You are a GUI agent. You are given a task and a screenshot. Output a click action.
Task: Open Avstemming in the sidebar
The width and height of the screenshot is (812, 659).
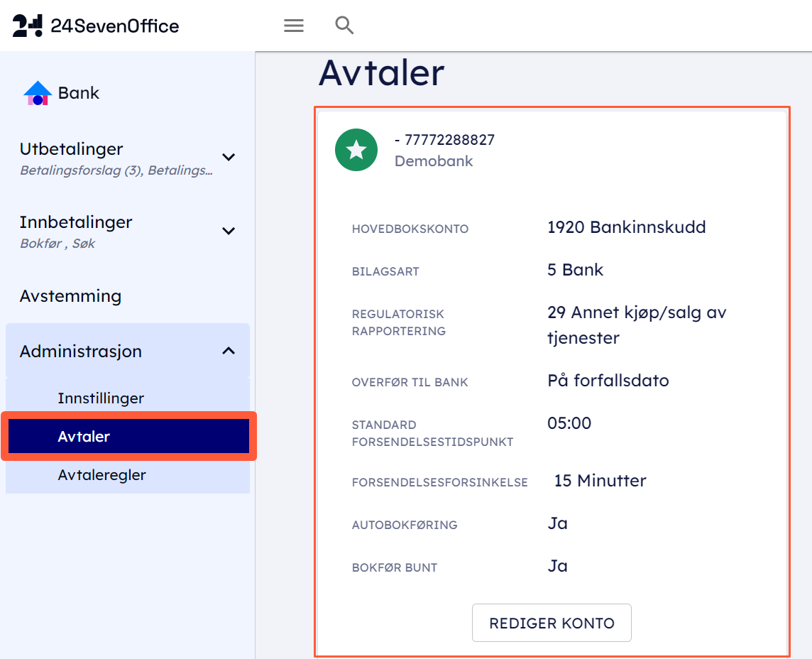70,296
